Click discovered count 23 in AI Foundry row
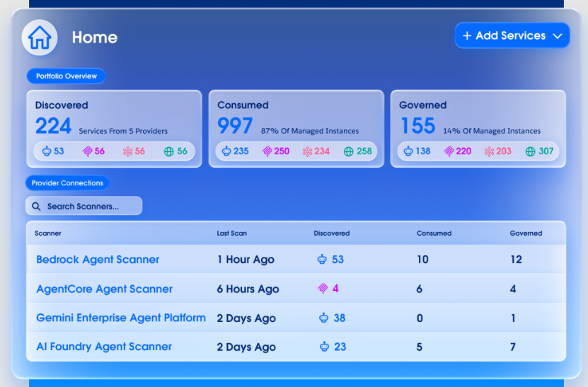Viewport: 588px width, 387px height. click(340, 347)
